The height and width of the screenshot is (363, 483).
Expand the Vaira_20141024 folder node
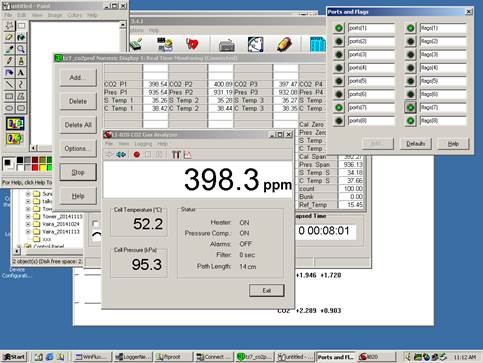[x=28, y=224]
